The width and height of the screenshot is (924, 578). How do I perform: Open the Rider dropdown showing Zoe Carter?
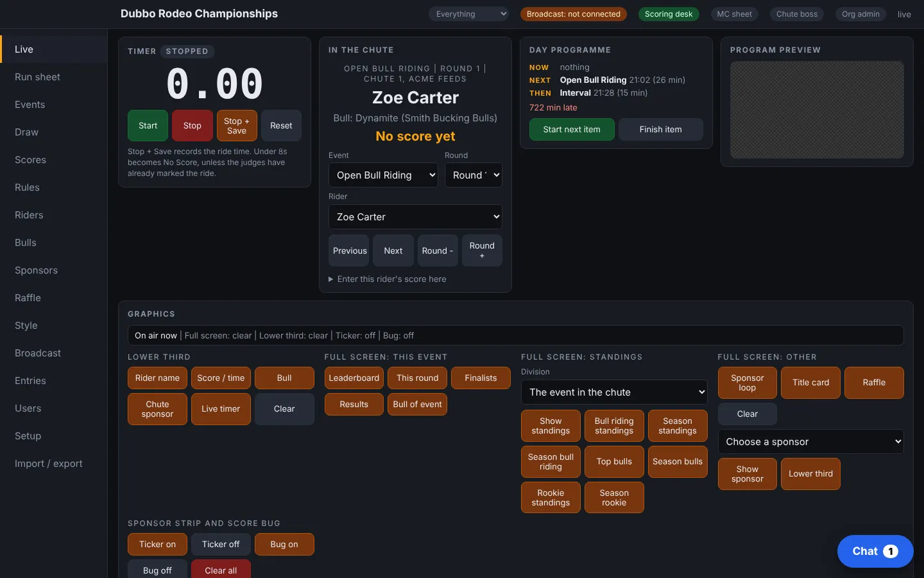[x=415, y=217]
